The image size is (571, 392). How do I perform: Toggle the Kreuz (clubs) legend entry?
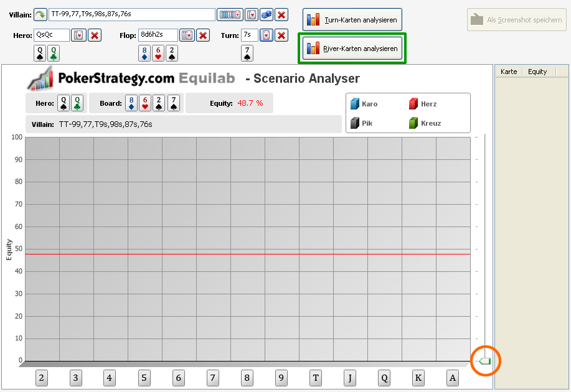tap(425, 123)
